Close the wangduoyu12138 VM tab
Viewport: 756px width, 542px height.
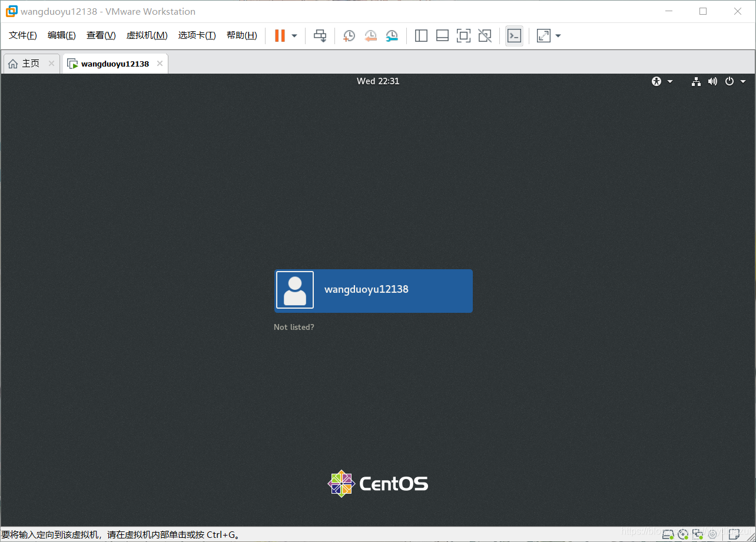[x=160, y=64]
